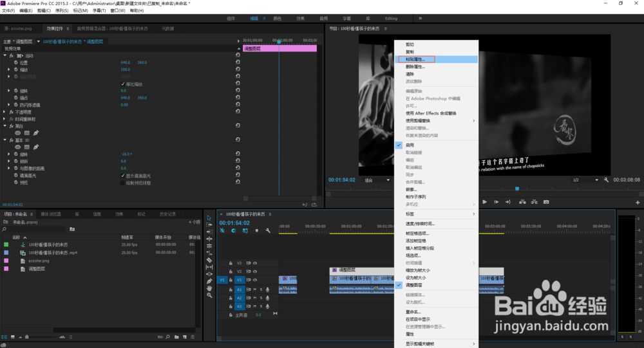Click ellipse mask icon under 黑白 effect
The width and height of the screenshot is (644, 348).
[17, 133]
